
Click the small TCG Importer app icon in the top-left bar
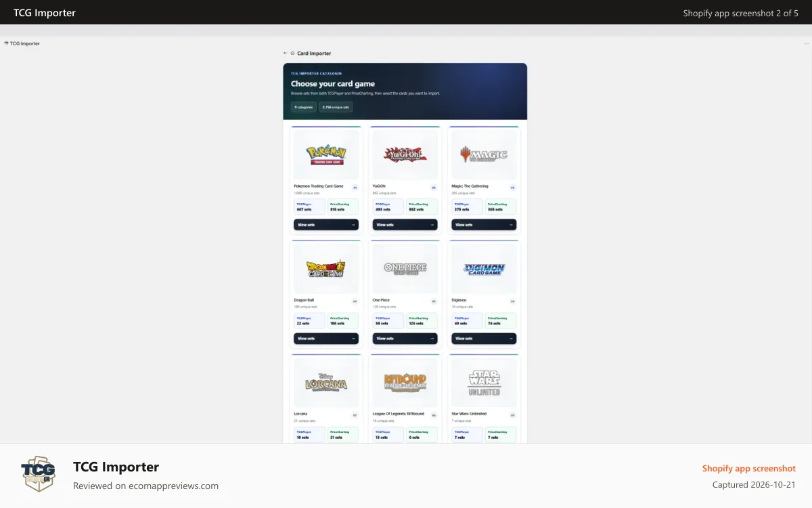(x=7, y=43)
